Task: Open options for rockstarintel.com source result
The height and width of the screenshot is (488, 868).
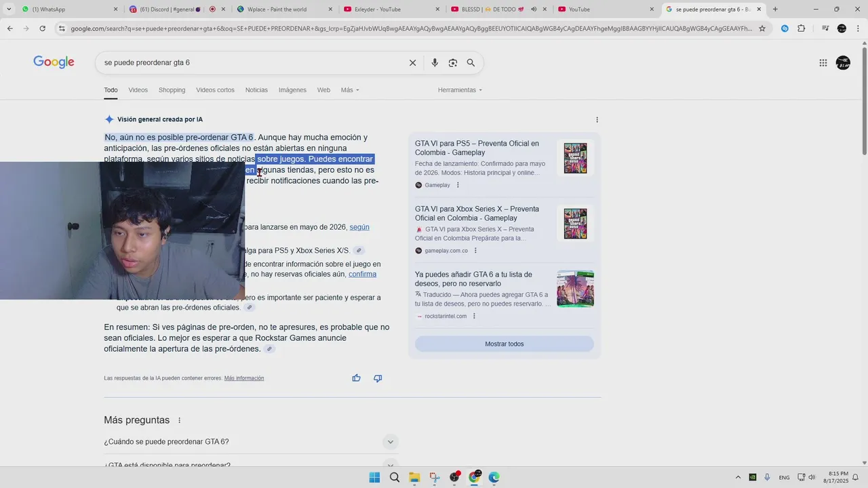Action: click(474, 316)
